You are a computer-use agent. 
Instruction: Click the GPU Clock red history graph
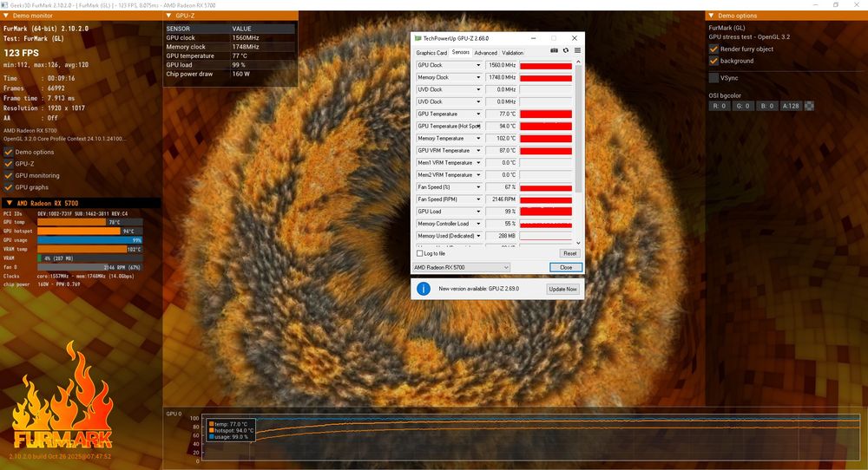click(x=546, y=65)
